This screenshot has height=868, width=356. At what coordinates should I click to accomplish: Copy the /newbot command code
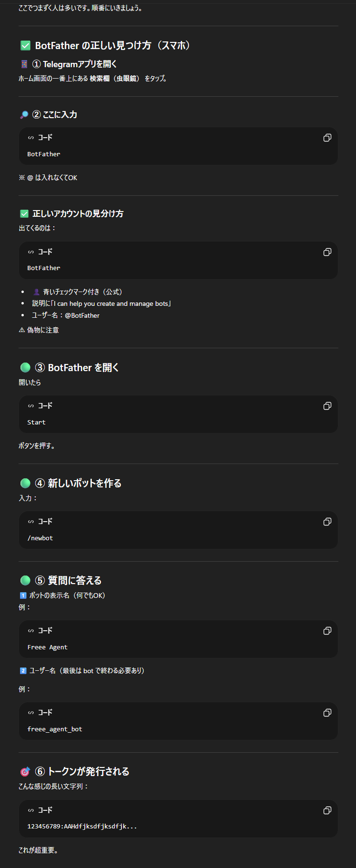pyautogui.click(x=327, y=522)
